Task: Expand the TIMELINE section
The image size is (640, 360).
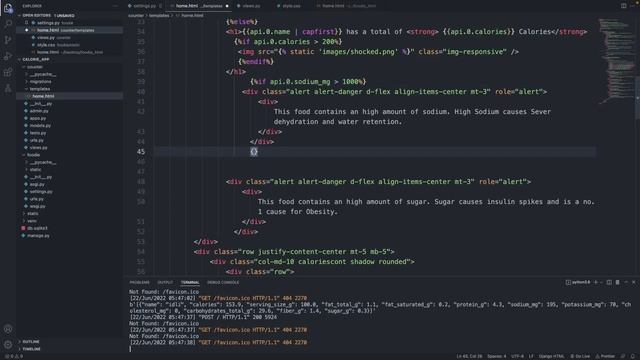Action: pos(69,349)
